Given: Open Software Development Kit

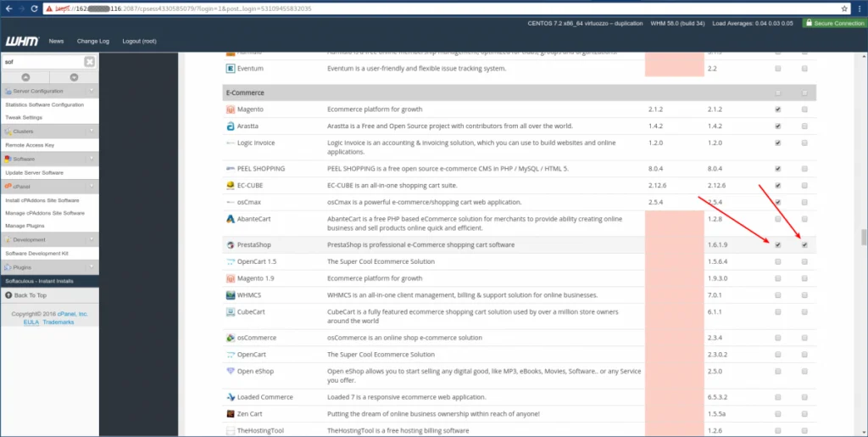Looking at the screenshot, I should 37,254.
